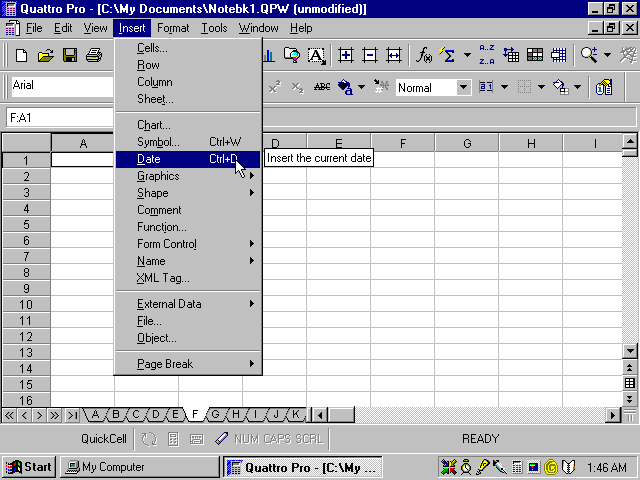Select the row 10 header
Screen dimensions: 640x480
point(26,304)
